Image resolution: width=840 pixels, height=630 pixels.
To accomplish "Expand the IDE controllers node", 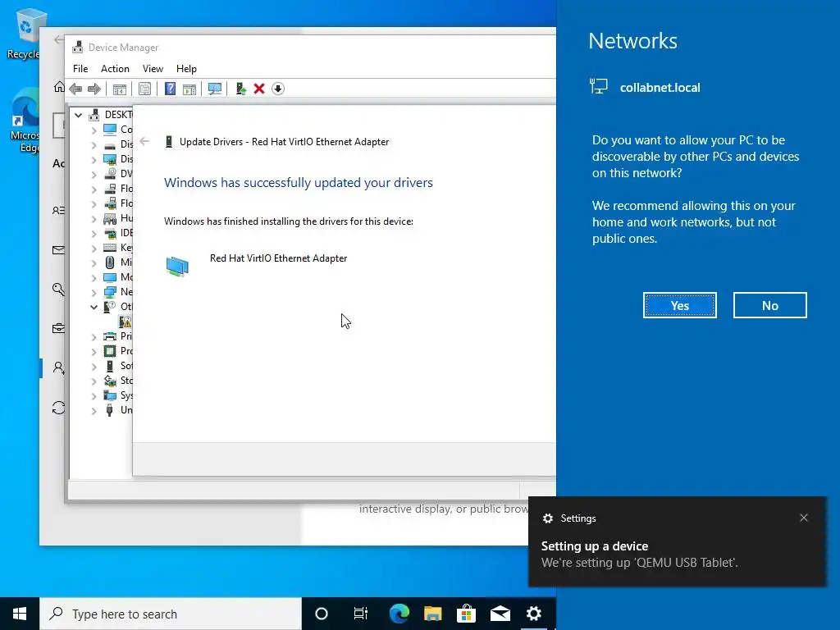I will 94,233.
